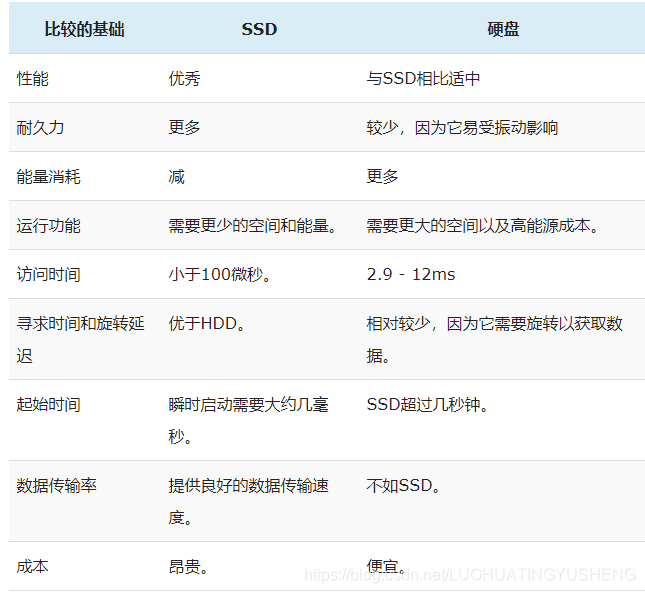Select the '成本' row label
Screen dimensions: 645x593
[x=32, y=566]
